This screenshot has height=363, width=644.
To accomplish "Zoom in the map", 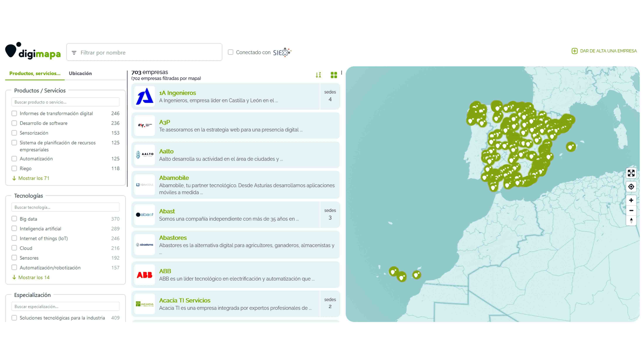I will (x=631, y=200).
